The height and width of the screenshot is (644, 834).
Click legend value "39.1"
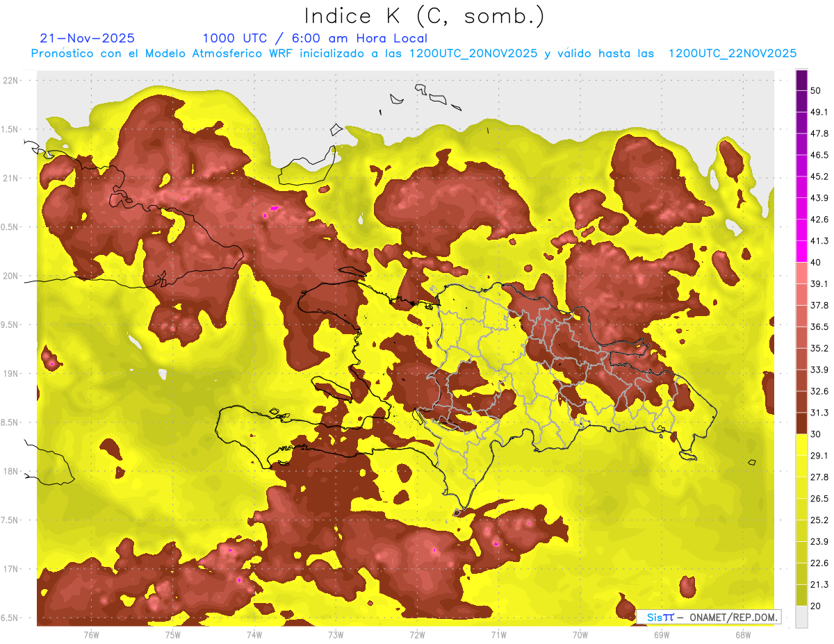pyautogui.click(x=819, y=283)
